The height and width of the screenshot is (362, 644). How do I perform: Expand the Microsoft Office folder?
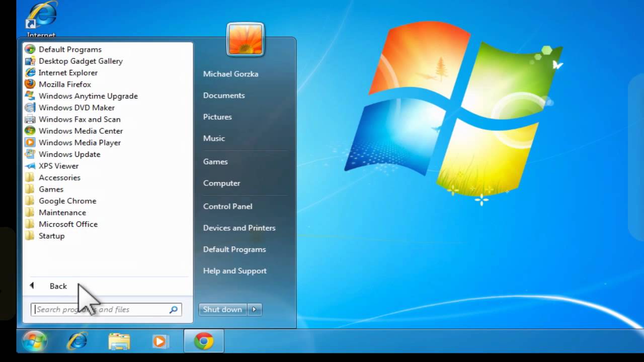pyautogui.click(x=68, y=224)
